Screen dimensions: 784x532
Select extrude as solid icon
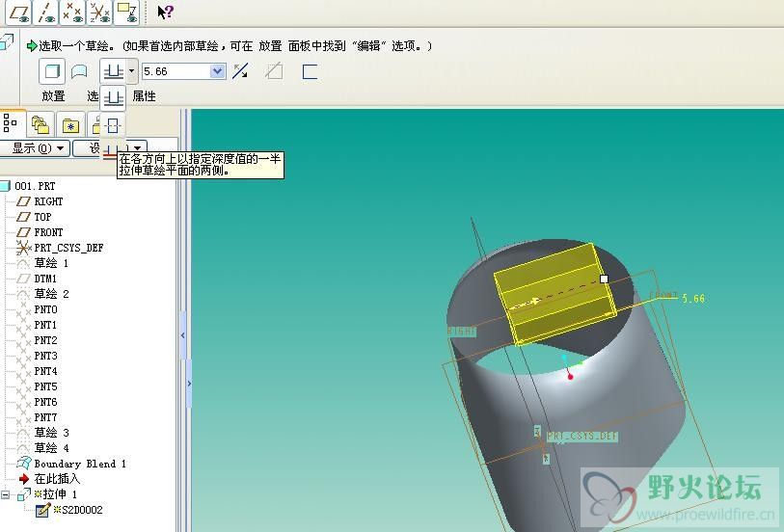coord(52,71)
